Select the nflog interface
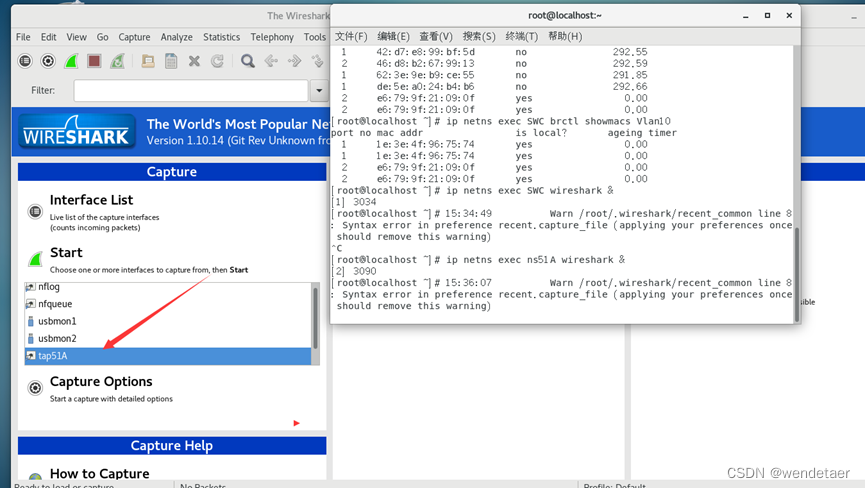This screenshot has width=865, height=488. 168,287
